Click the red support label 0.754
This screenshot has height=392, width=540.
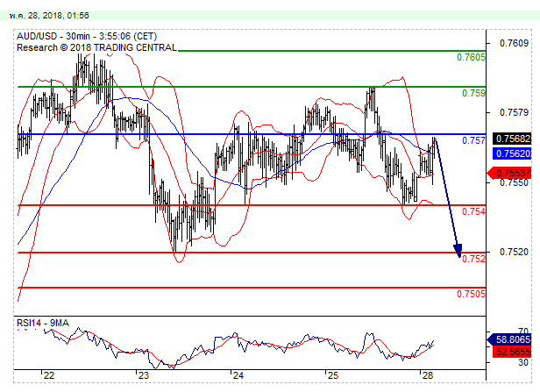coord(473,211)
